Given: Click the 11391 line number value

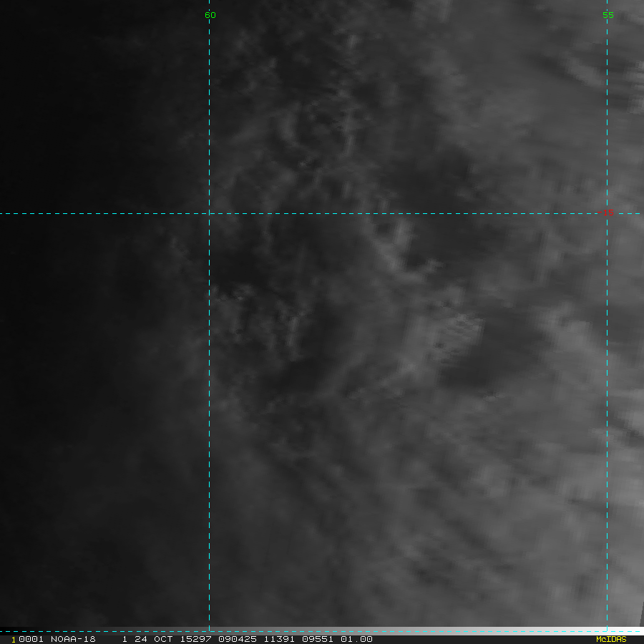Looking at the screenshot, I should [279, 639].
